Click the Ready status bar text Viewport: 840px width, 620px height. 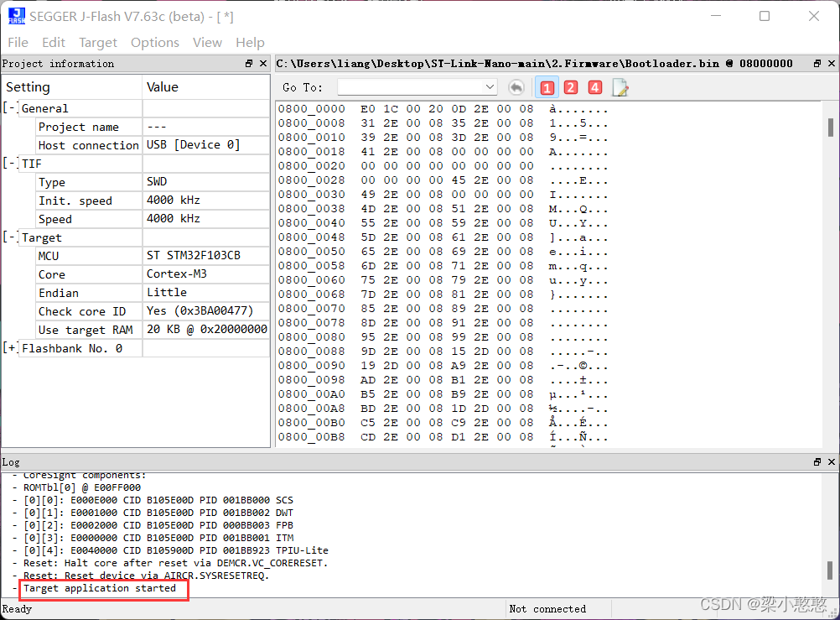[17, 609]
